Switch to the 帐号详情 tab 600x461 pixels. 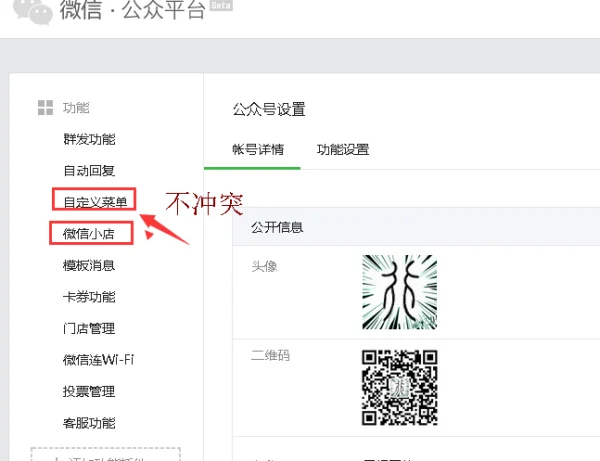(258, 149)
